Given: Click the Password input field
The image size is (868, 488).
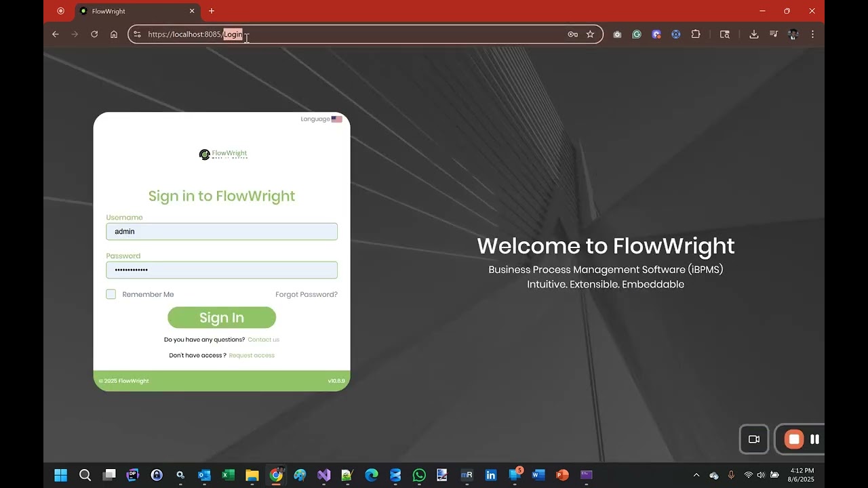Looking at the screenshot, I should [222, 270].
